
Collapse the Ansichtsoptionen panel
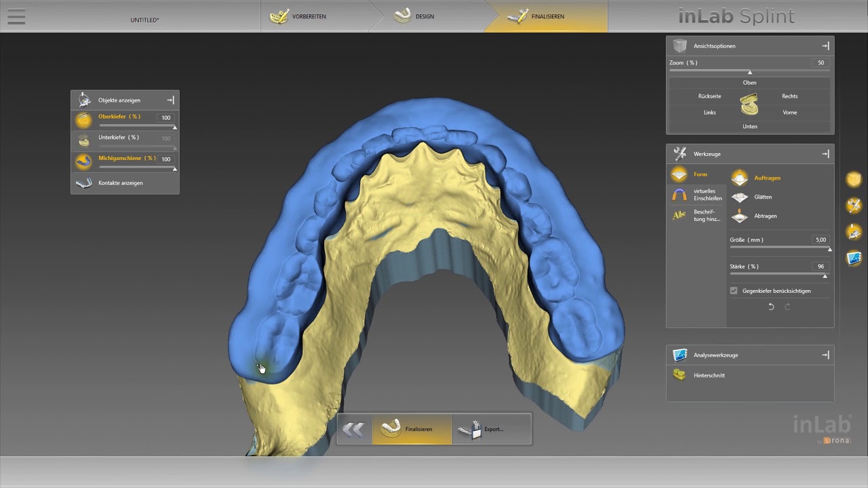pos(825,46)
